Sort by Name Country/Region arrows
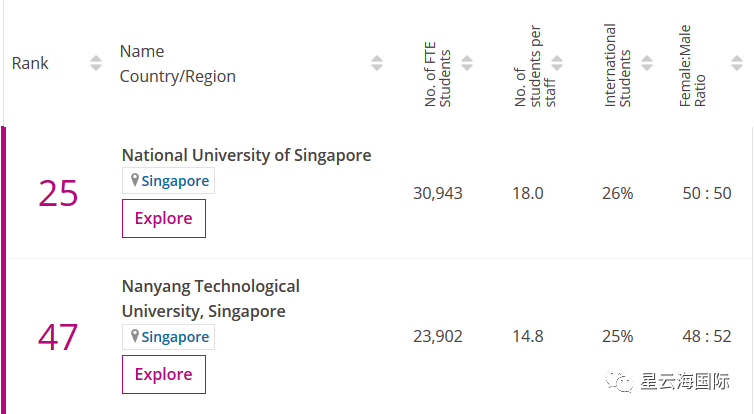This screenshot has height=414, width=754. point(377,63)
